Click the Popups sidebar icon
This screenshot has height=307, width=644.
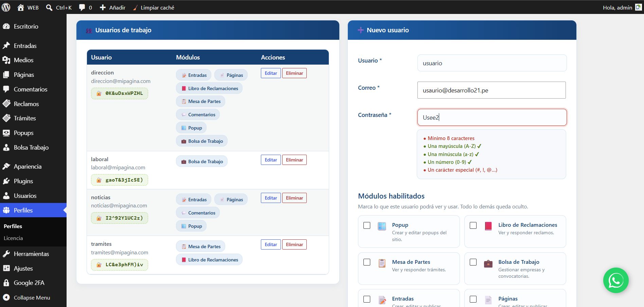click(x=6, y=133)
